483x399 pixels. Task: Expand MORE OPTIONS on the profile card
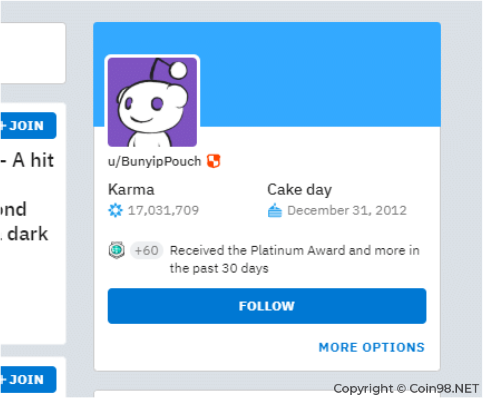[372, 347]
